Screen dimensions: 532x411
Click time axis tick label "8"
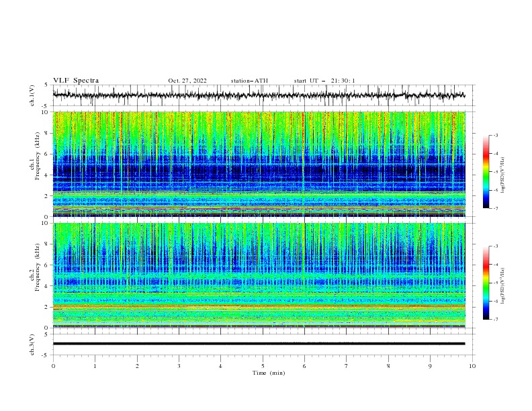coord(388,366)
